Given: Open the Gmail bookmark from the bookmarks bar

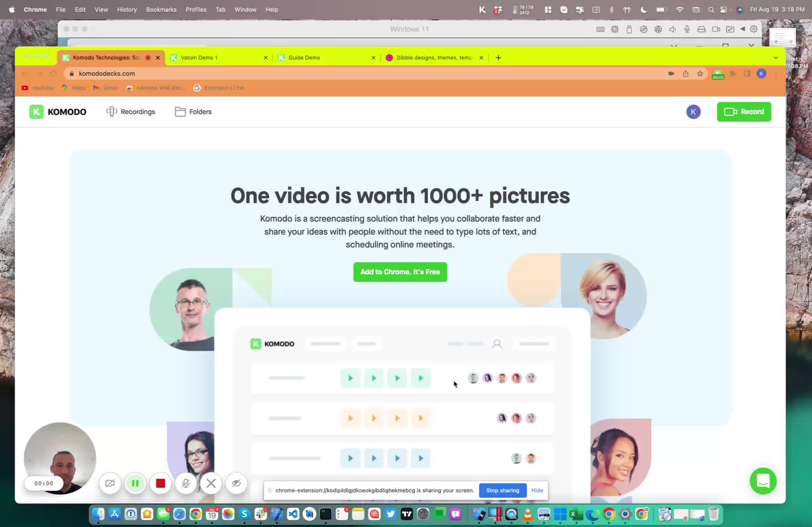Looking at the screenshot, I should (106, 88).
